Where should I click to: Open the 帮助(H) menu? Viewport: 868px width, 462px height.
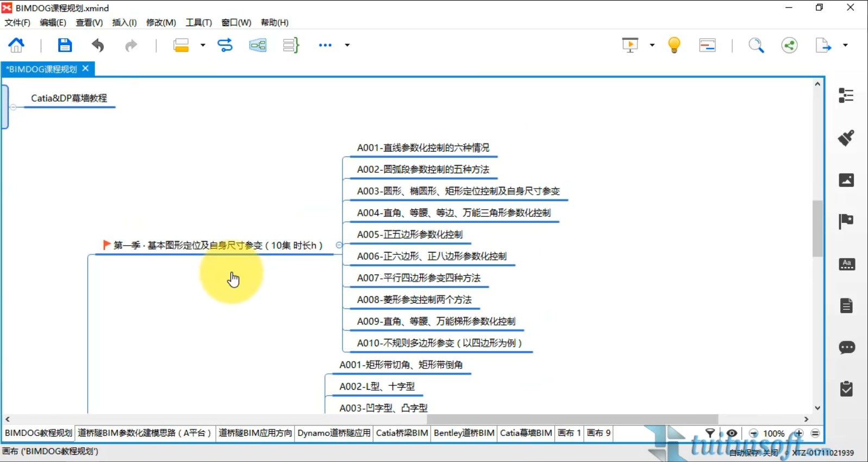[274, 22]
